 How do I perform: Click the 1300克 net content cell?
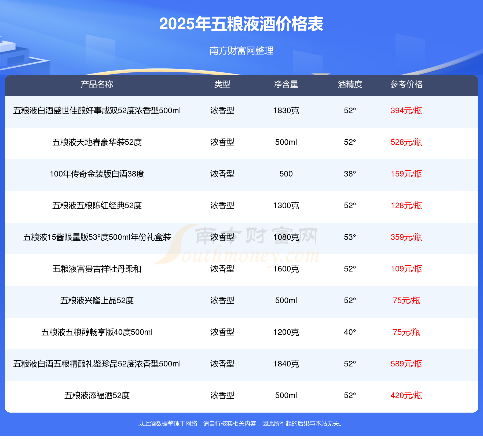[286, 205]
